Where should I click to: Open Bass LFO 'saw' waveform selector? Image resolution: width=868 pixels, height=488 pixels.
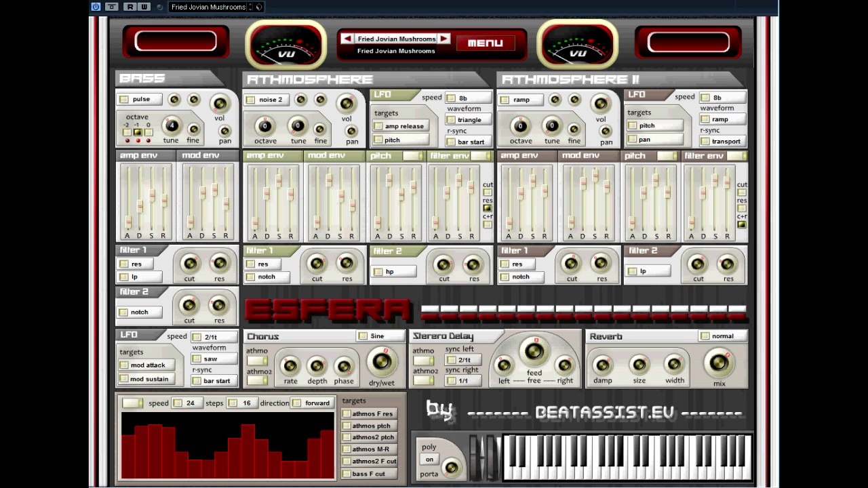click(x=214, y=359)
